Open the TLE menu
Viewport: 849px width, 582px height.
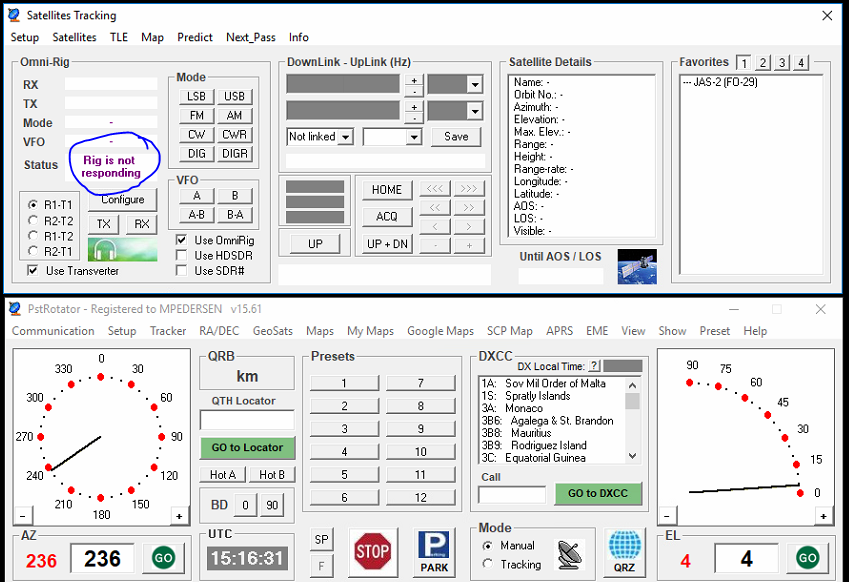tap(119, 37)
